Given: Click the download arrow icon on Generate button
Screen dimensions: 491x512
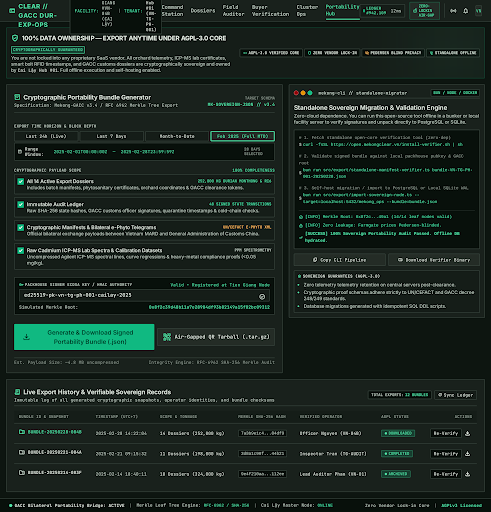Looking at the screenshot, I should [x=27, y=337].
